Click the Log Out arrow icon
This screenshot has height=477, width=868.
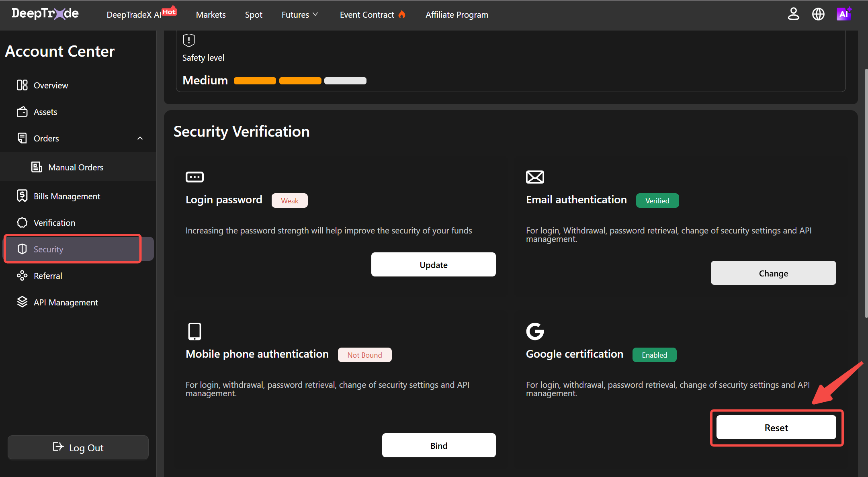click(58, 447)
